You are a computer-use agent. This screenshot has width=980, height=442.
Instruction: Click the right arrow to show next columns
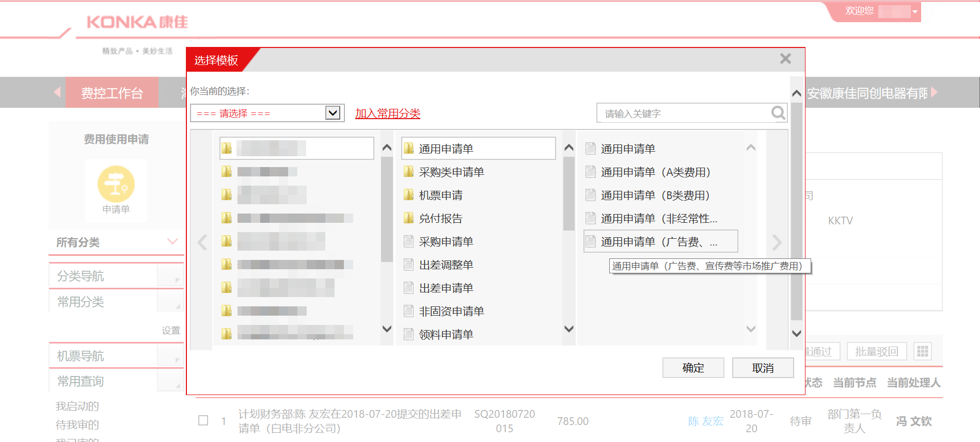777,242
